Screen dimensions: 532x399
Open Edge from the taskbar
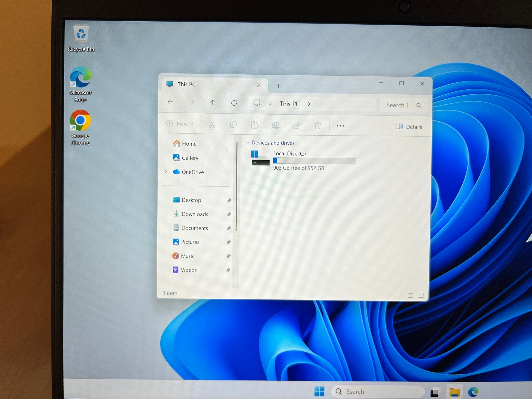(x=473, y=392)
